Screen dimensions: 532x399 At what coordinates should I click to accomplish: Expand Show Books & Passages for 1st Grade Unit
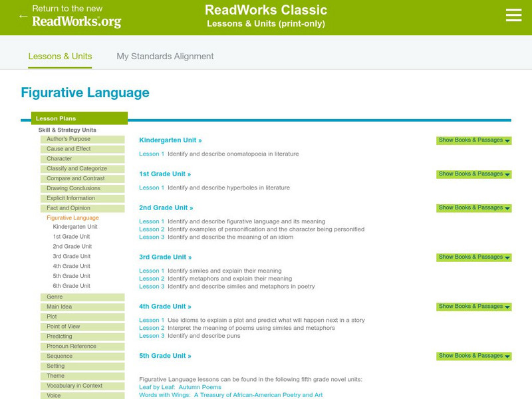(474, 174)
